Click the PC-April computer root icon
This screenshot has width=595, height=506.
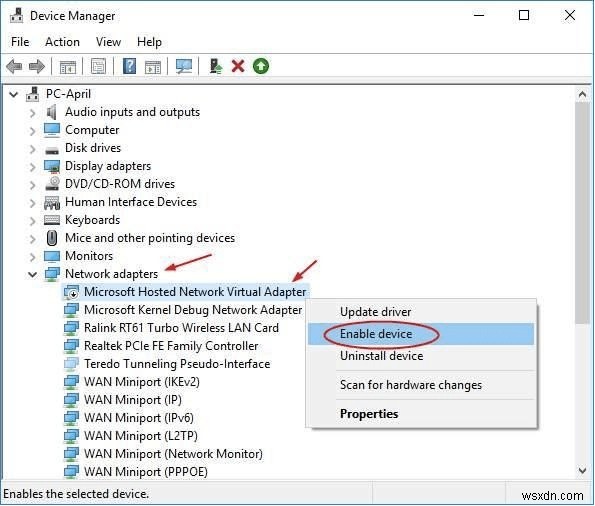click(x=33, y=94)
